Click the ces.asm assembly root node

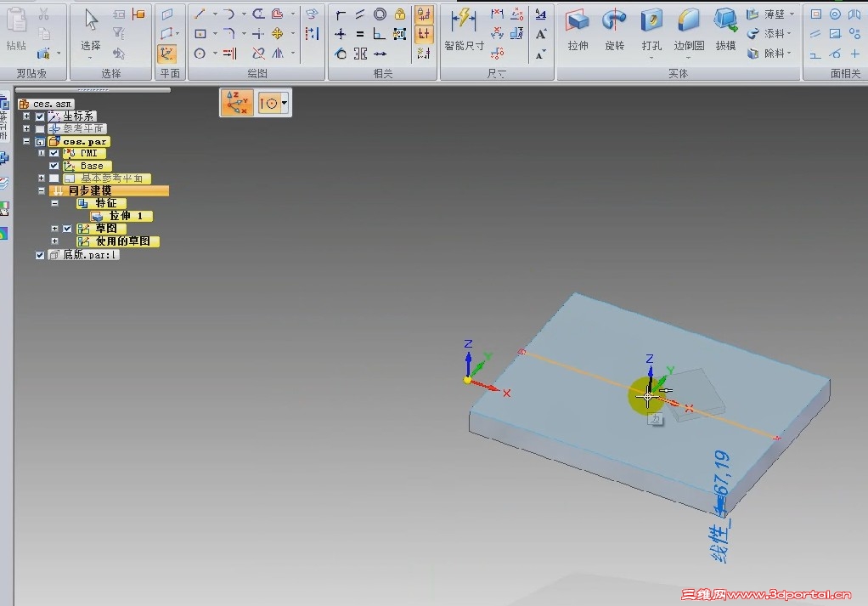[x=46, y=104]
